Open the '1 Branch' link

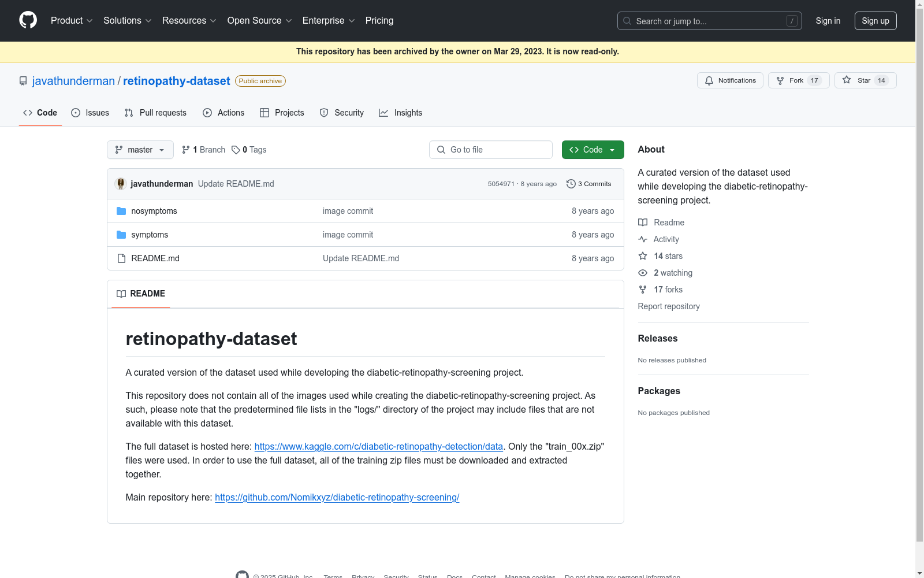tap(203, 150)
